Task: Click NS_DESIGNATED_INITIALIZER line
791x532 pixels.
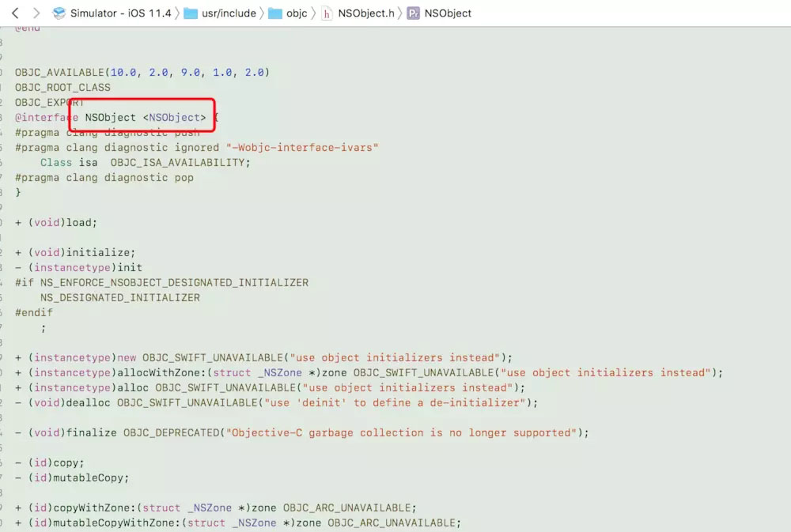Action: (x=120, y=297)
